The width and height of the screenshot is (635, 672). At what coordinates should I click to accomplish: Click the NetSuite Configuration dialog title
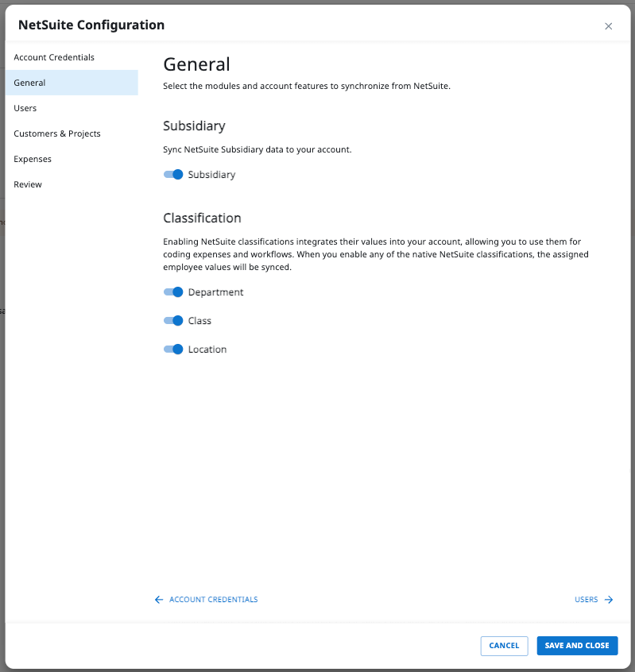coord(91,25)
